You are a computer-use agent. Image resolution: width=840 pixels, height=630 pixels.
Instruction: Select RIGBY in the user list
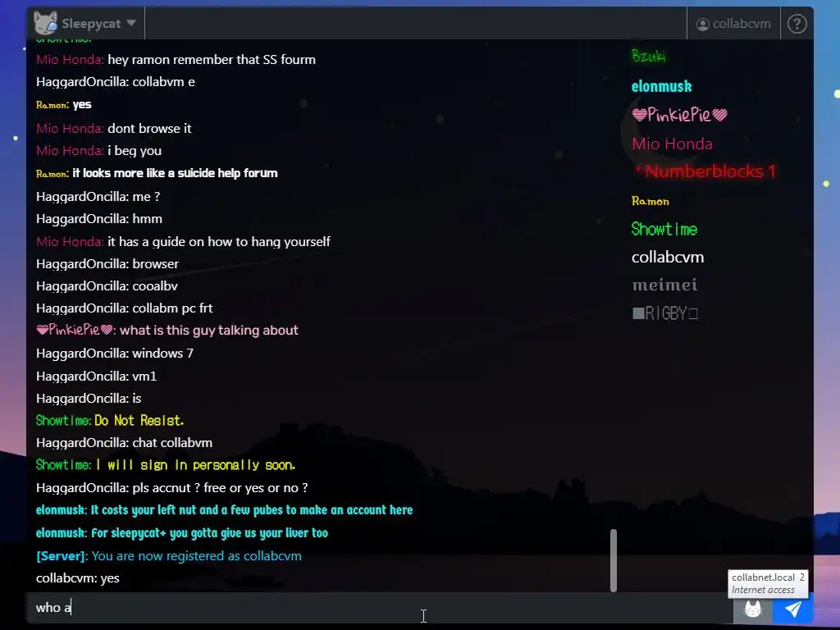click(x=664, y=313)
